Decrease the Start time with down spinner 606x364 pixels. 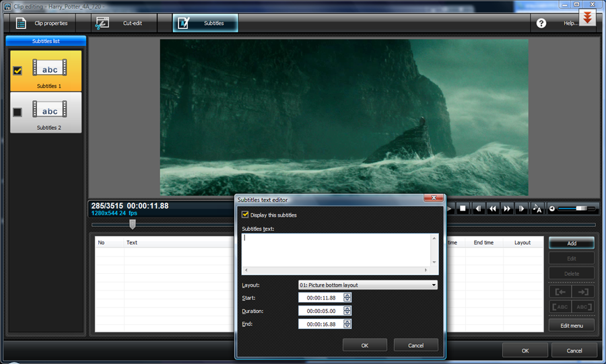point(347,300)
